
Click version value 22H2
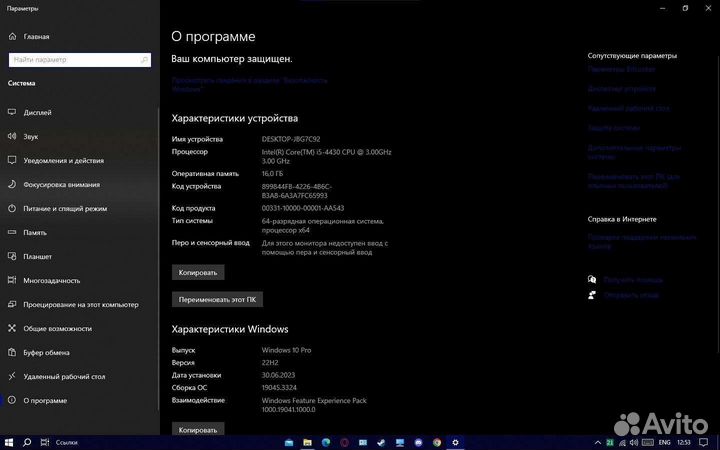click(x=270, y=362)
